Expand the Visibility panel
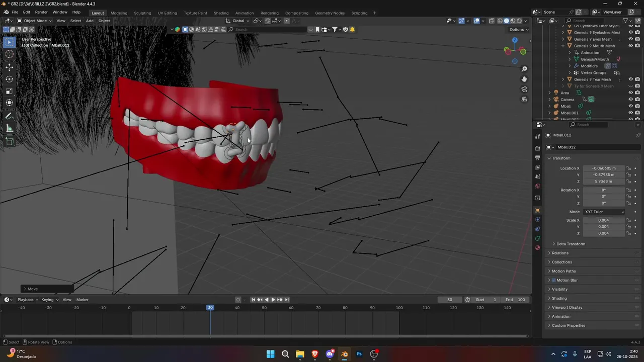 [x=559, y=289]
